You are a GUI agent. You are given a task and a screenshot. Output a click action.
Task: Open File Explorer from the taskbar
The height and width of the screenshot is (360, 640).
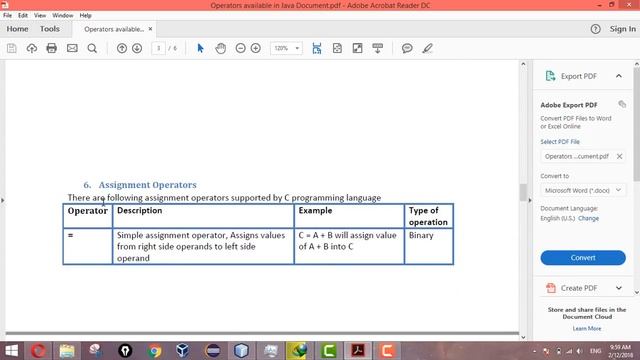67,351
